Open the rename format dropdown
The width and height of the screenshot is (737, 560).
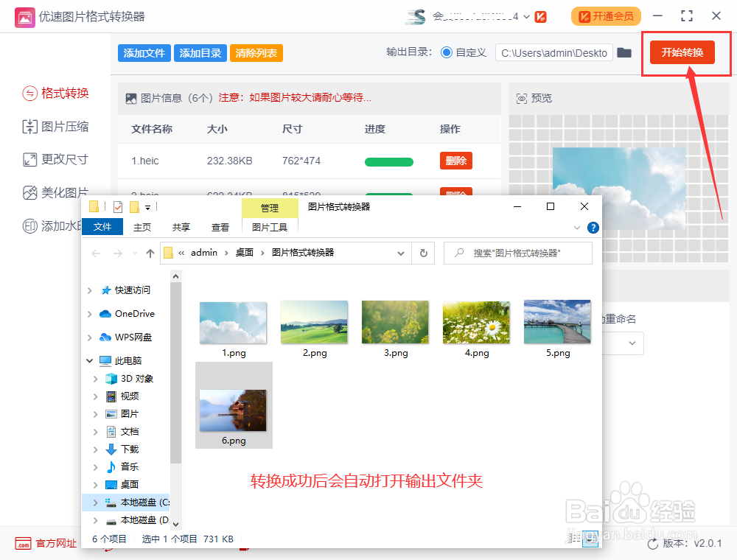pos(632,343)
